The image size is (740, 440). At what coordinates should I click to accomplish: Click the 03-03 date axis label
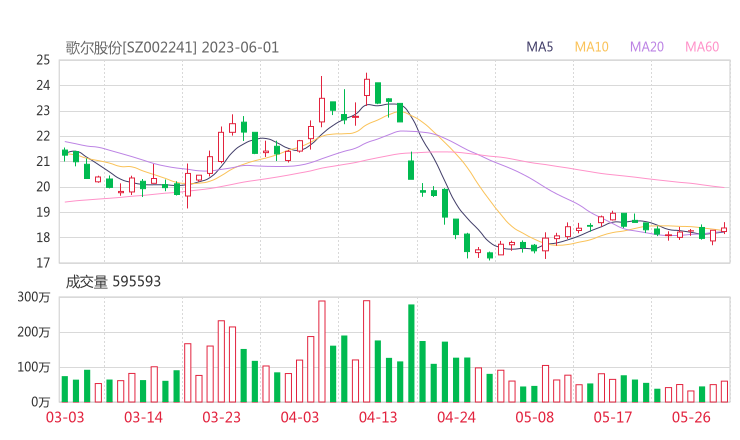[x=65, y=417]
